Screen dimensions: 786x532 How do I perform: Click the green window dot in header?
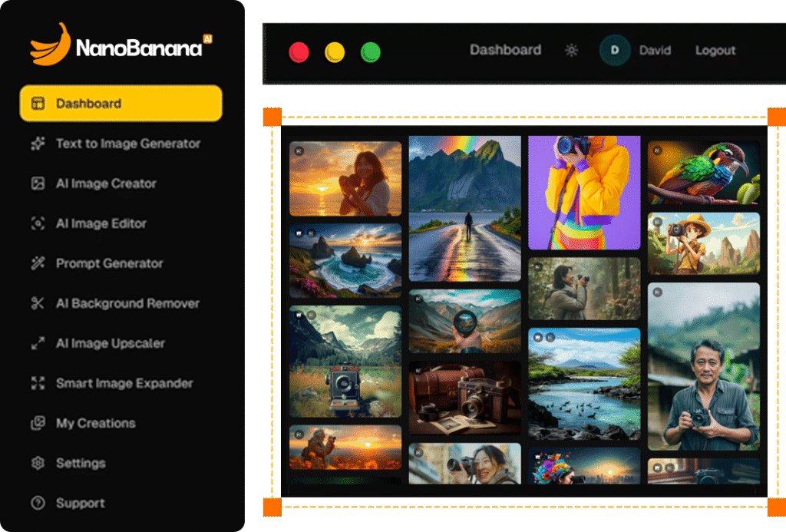pyautogui.click(x=371, y=53)
